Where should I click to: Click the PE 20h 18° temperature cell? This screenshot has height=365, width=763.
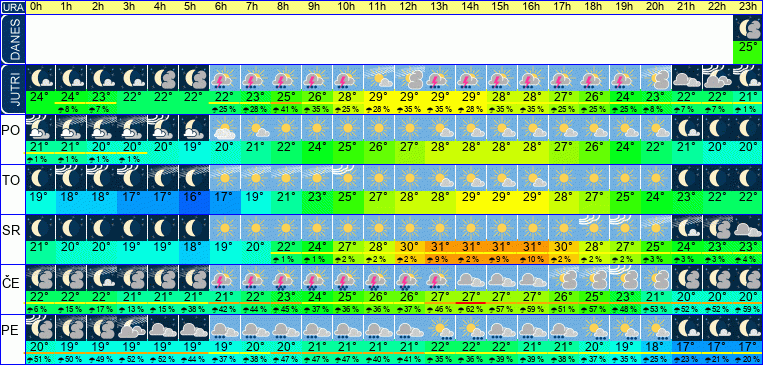(655, 346)
